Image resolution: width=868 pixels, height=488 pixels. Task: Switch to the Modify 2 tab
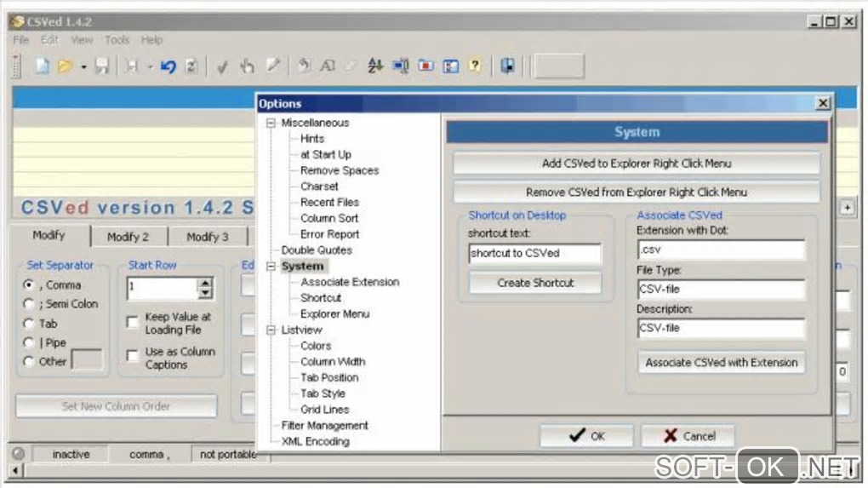tap(128, 237)
